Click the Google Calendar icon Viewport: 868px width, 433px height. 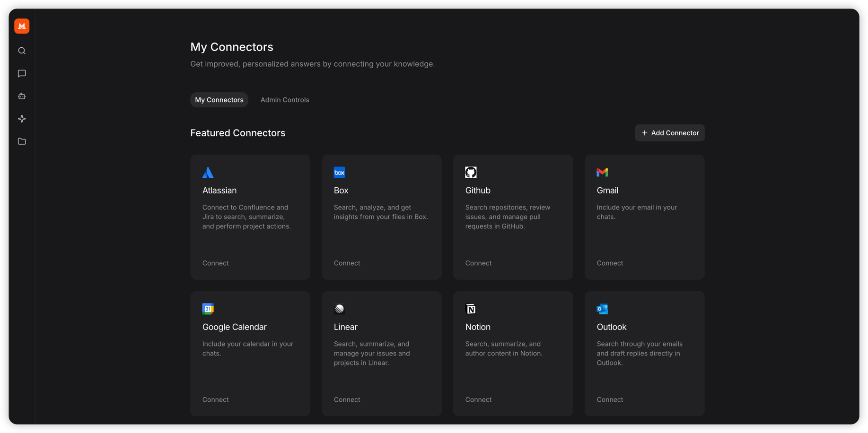pos(208,309)
